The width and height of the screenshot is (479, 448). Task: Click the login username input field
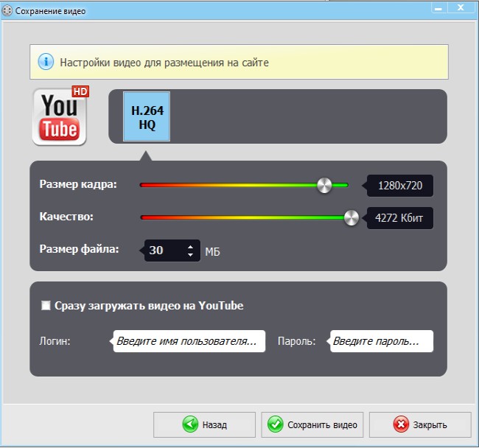click(x=189, y=341)
